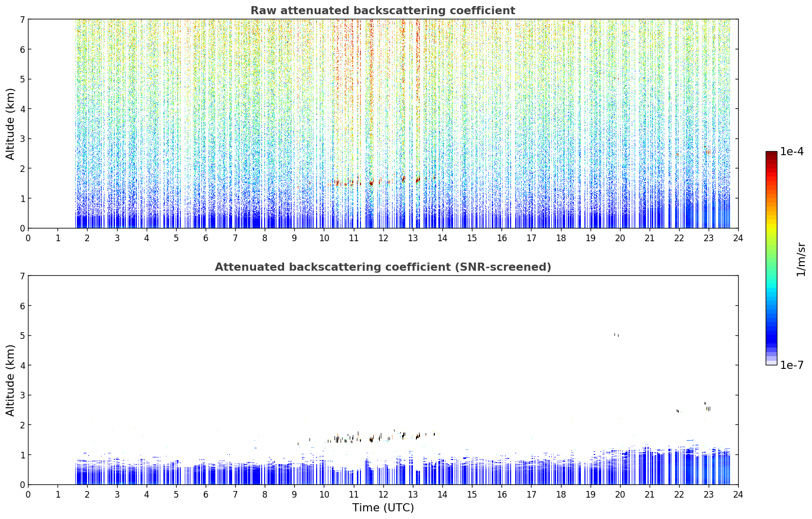Click the colorbar's dark red top end
812x519 pixels.
click(x=771, y=154)
